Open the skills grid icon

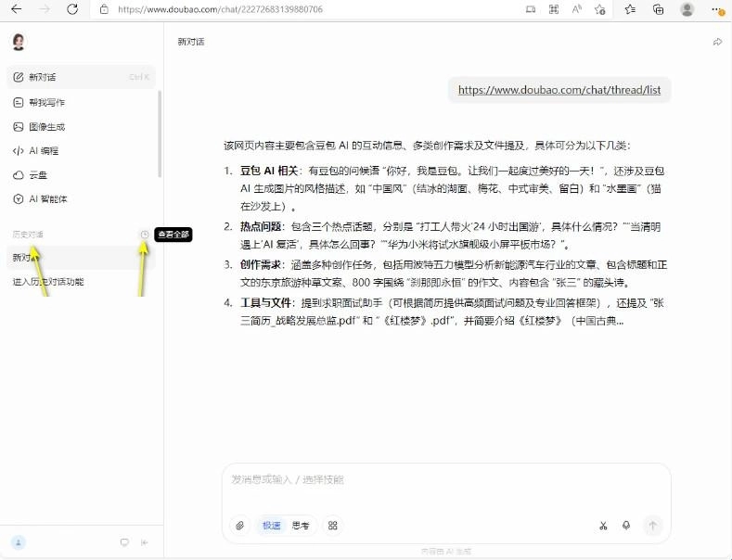coord(333,526)
